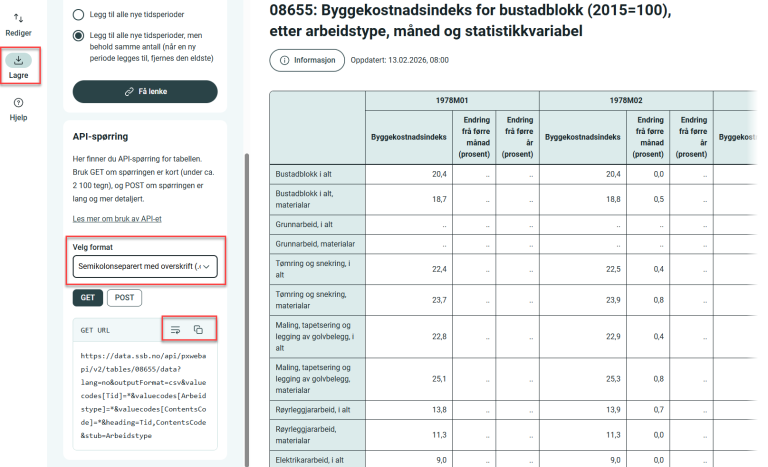Open 'Les meir om bruk av API-et' link
The height and width of the screenshot is (467, 768).
(x=116, y=218)
